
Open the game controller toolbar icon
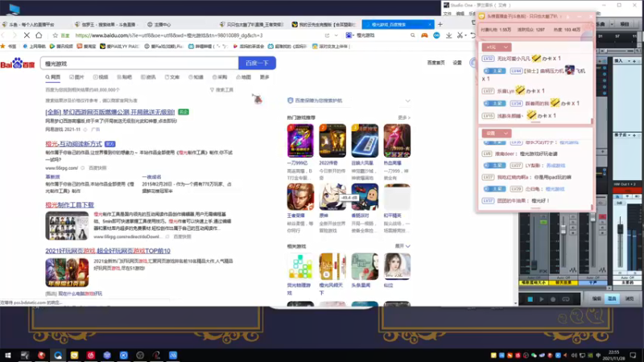(x=424, y=35)
